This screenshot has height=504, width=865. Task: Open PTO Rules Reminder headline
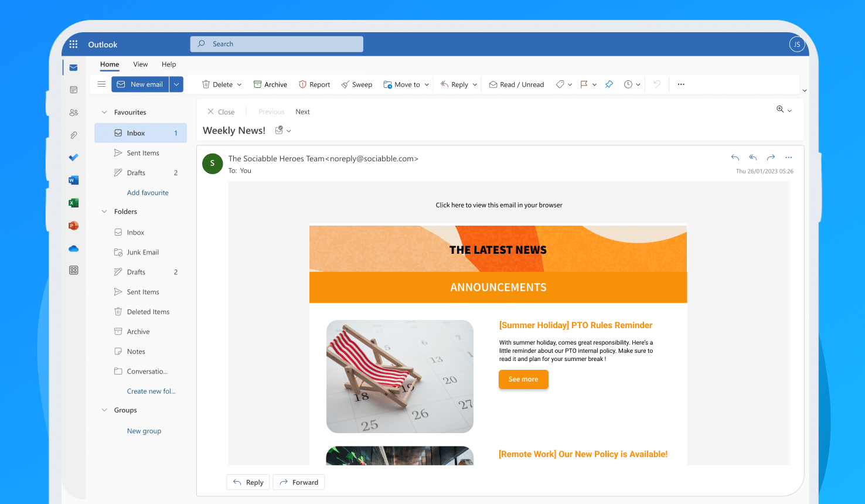[x=575, y=325]
